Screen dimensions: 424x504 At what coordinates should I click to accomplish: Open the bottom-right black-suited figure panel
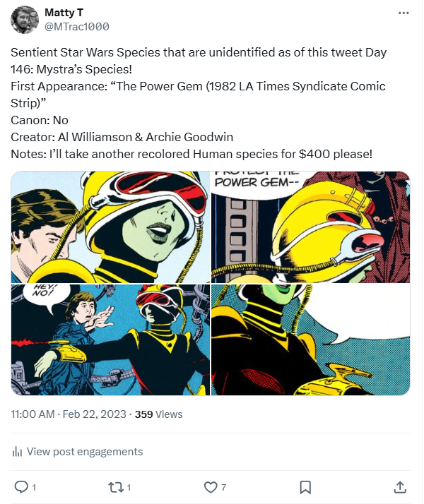[x=311, y=340]
